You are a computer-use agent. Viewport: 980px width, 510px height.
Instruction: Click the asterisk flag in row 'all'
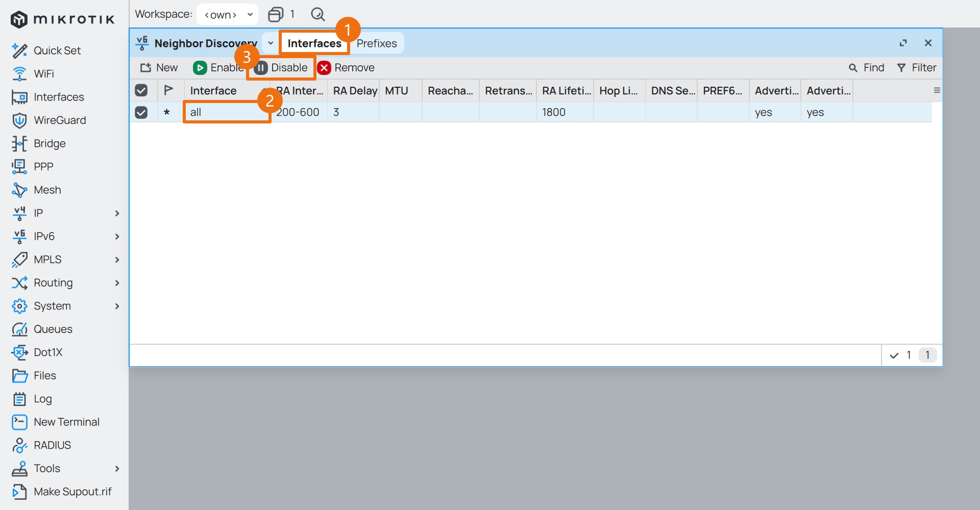167,113
